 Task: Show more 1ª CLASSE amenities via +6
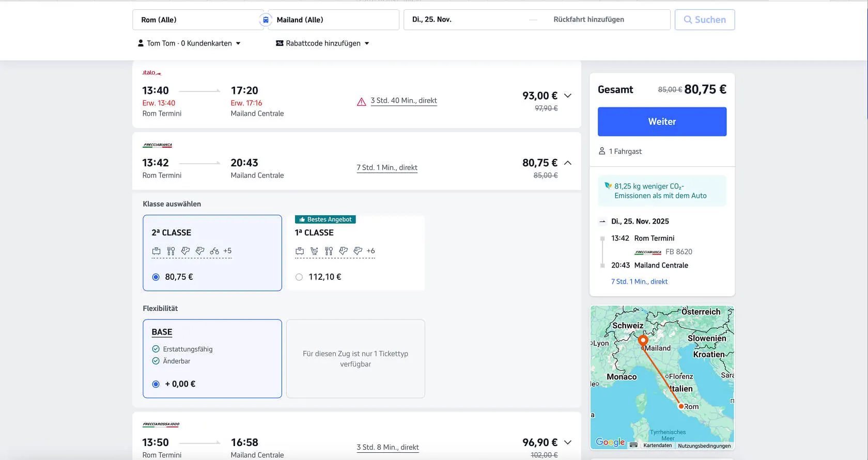click(x=371, y=251)
